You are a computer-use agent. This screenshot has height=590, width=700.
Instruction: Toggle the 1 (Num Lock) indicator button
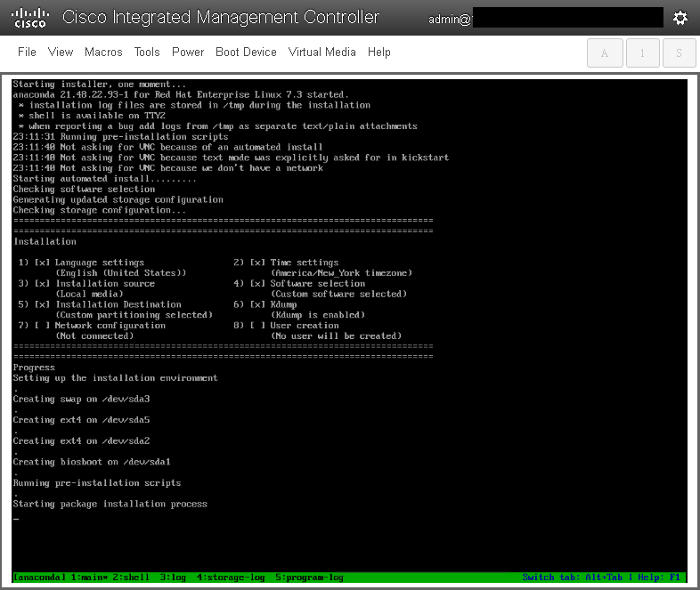643,53
